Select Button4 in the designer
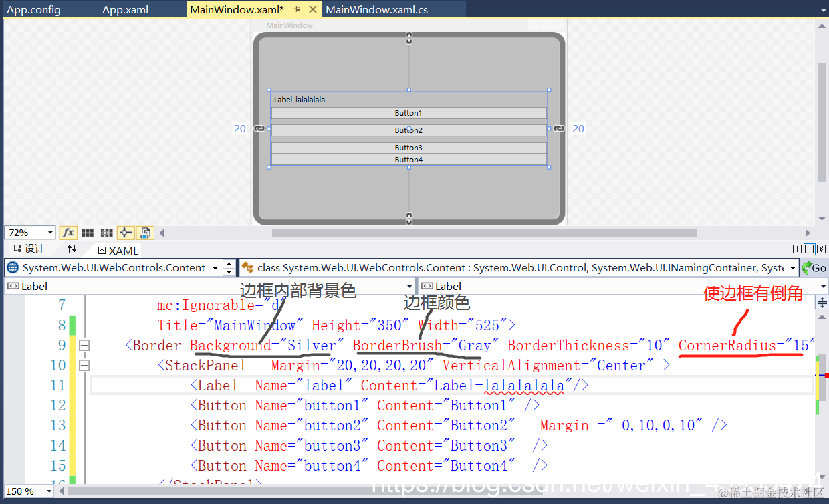This screenshot has width=829, height=504. [x=408, y=160]
